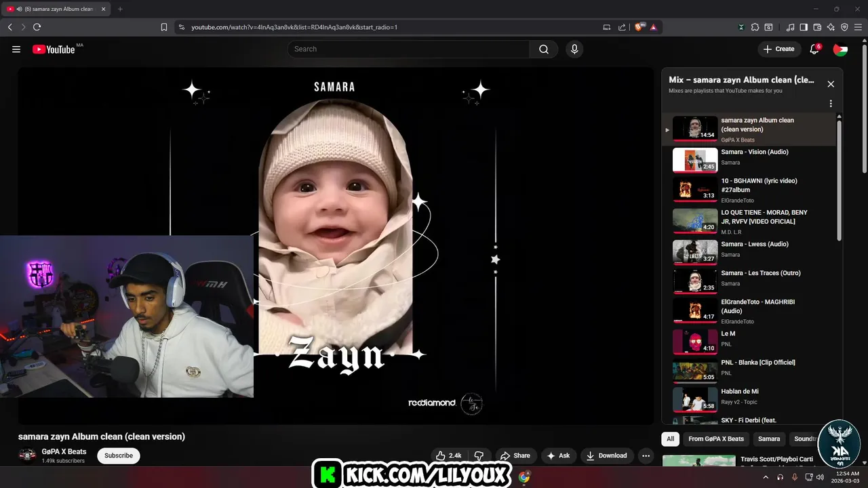Open the taskbar volume control
The image size is (868, 488).
[820, 477]
